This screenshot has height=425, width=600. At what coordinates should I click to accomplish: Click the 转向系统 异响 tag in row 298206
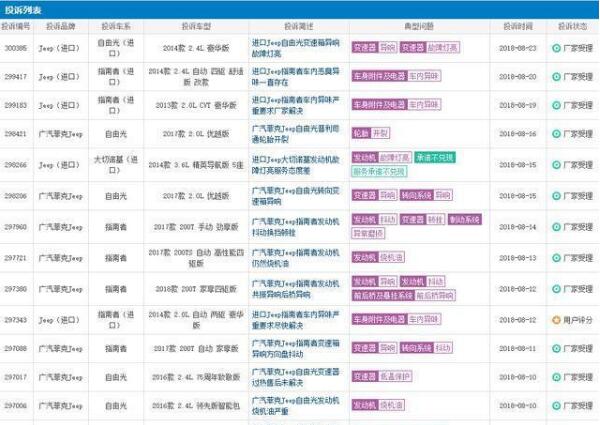pos(426,195)
